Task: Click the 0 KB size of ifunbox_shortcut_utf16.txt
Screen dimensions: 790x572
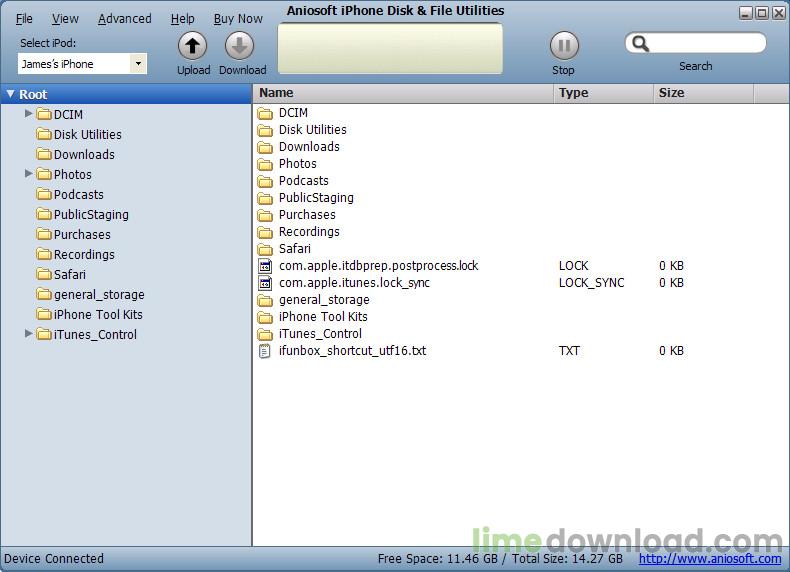Action: 672,351
